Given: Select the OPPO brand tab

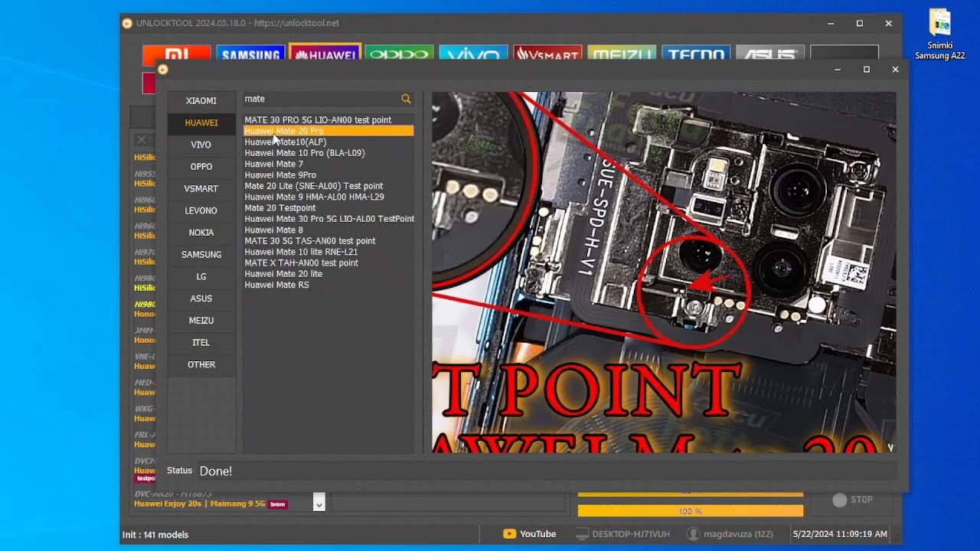Looking at the screenshot, I should (201, 167).
